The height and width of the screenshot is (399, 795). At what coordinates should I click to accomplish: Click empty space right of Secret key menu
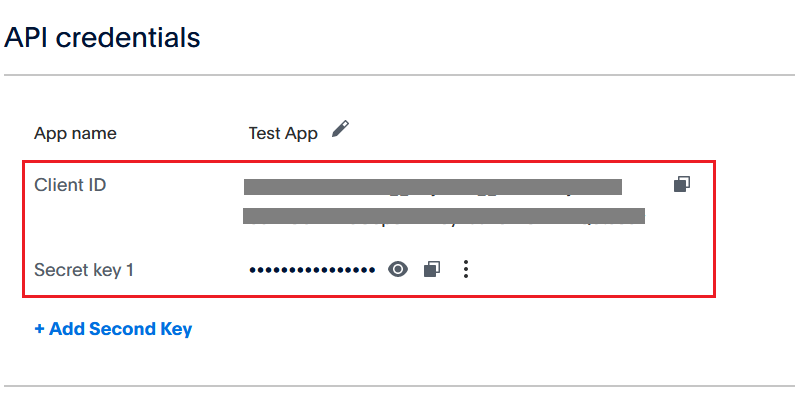(x=588, y=269)
